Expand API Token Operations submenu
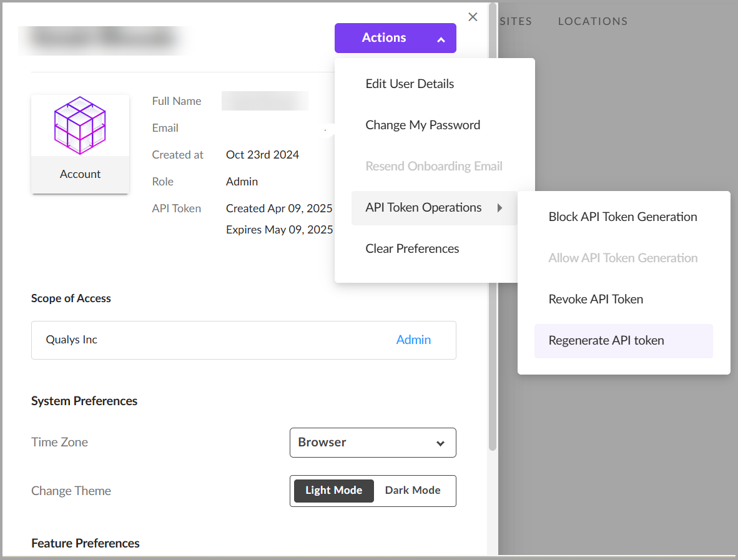The image size is (738, 560). (423, 208)
